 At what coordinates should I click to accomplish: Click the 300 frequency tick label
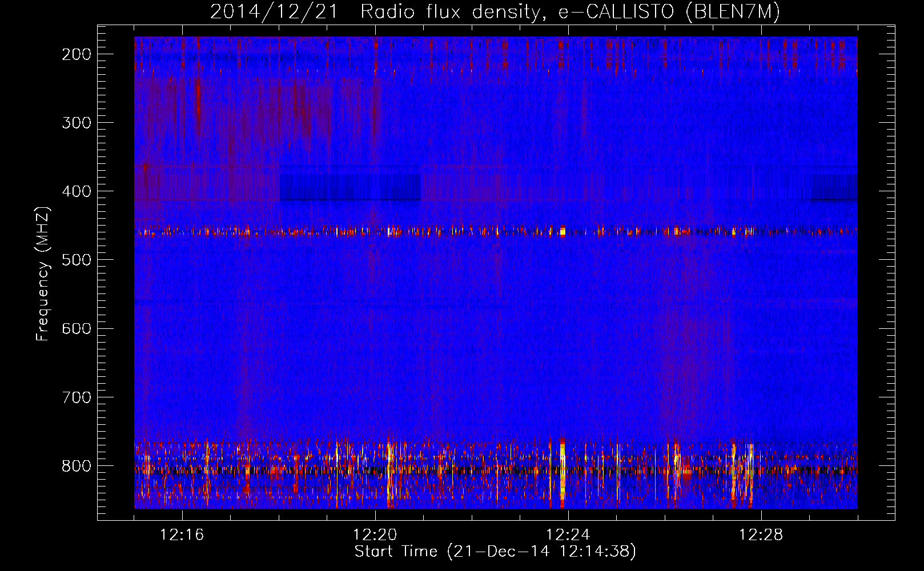77,123
